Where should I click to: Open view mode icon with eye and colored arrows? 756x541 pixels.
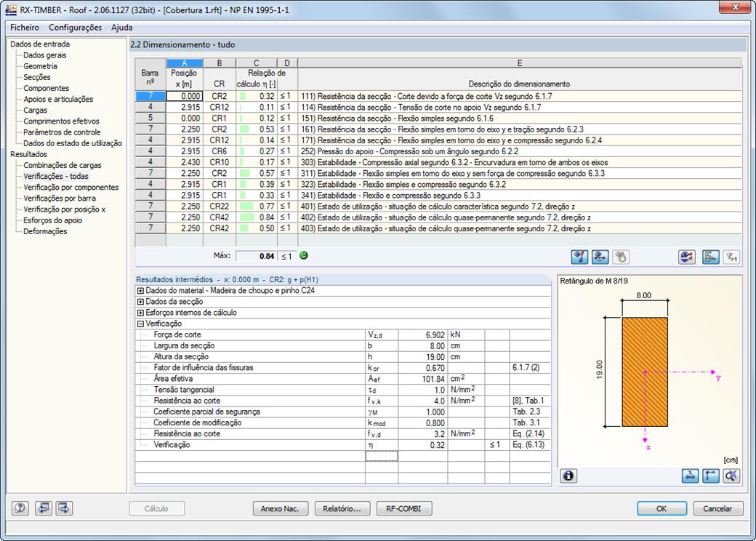coord(686,257)
